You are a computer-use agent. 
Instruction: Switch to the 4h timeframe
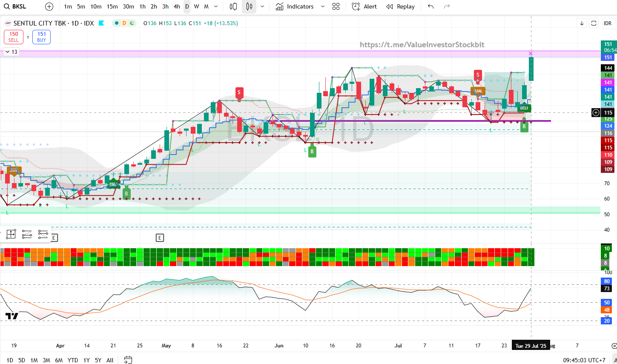tap(177, 6)
